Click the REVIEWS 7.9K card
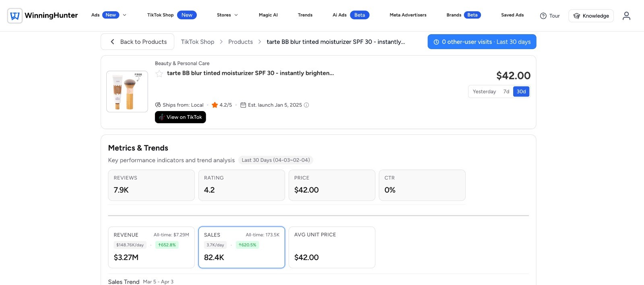 click(x=151, y=185)
